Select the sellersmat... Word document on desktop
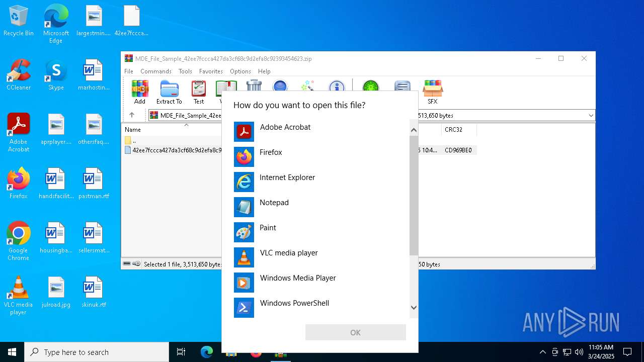 [x=94, y=238]
